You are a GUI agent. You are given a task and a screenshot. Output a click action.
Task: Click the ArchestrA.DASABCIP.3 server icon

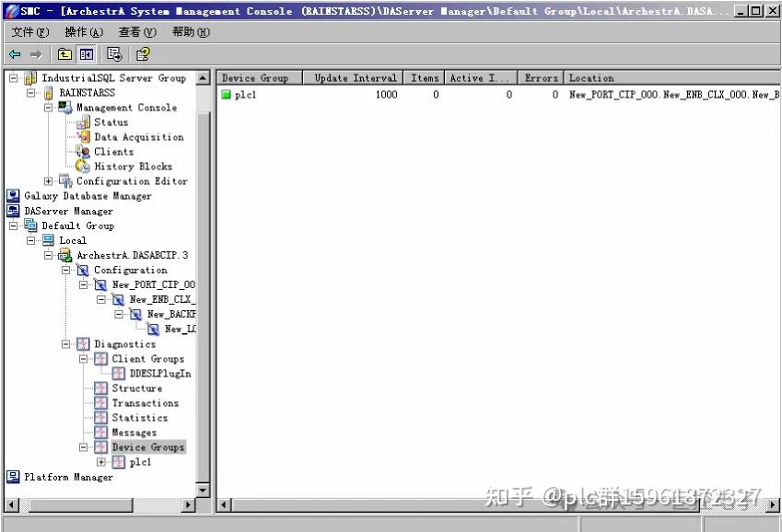65,256
